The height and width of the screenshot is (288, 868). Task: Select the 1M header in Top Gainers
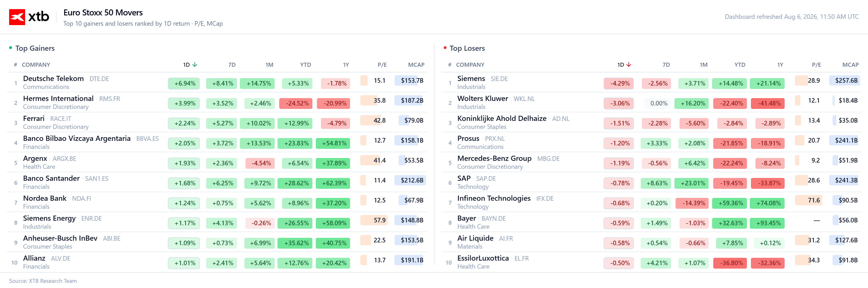pos(269,65)
